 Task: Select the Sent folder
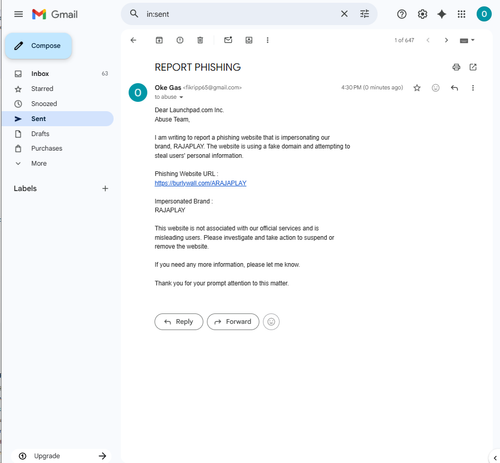point(58,119)
